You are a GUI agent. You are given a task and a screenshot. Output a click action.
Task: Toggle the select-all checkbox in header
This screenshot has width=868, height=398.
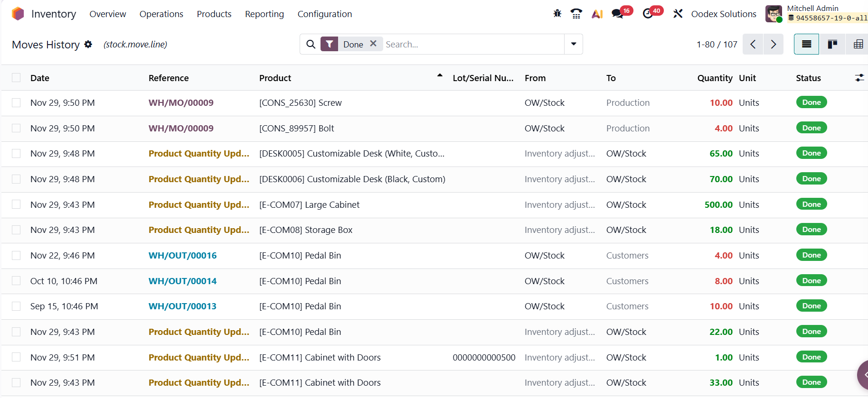coord(16,78)
